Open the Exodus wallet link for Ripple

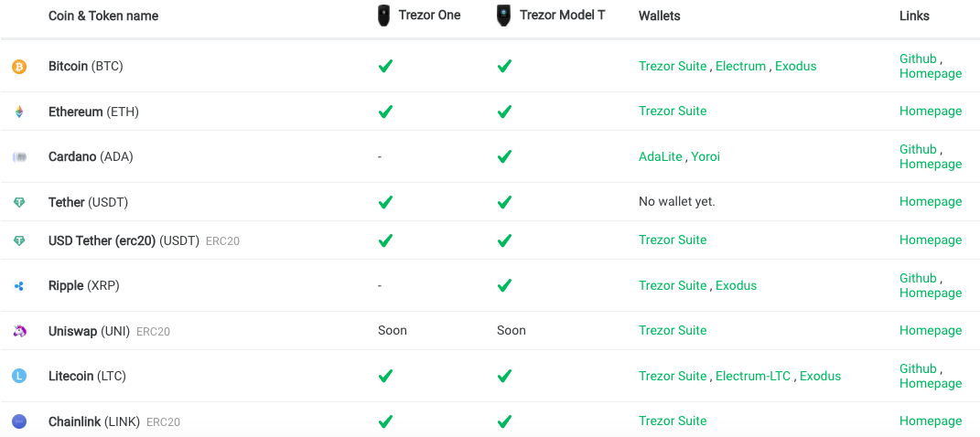736,285
